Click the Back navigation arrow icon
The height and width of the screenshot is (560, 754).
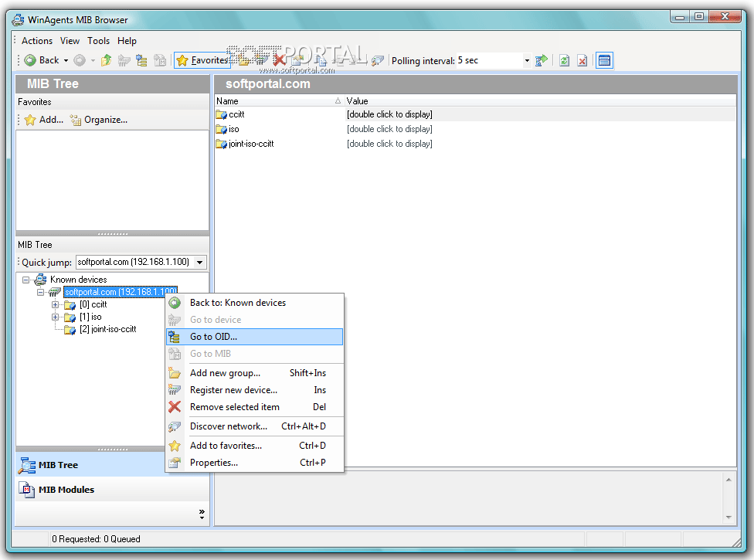[x=30, y=60]
